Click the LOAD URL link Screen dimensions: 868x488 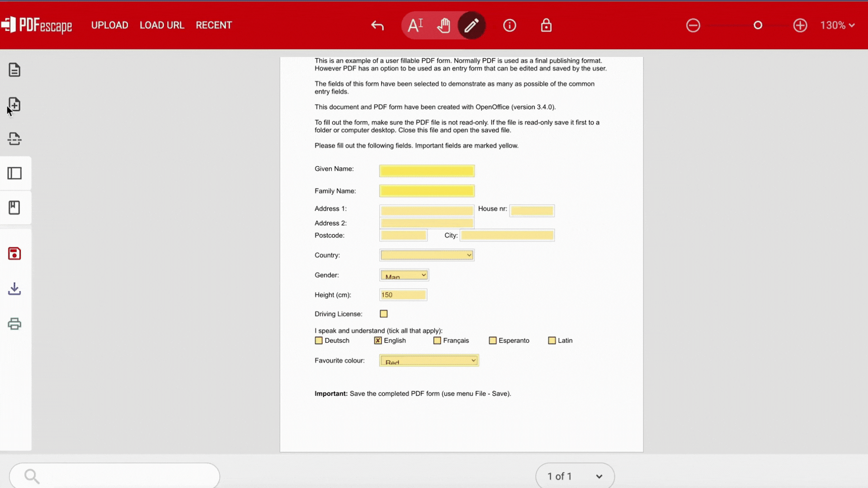pos(162,25)
